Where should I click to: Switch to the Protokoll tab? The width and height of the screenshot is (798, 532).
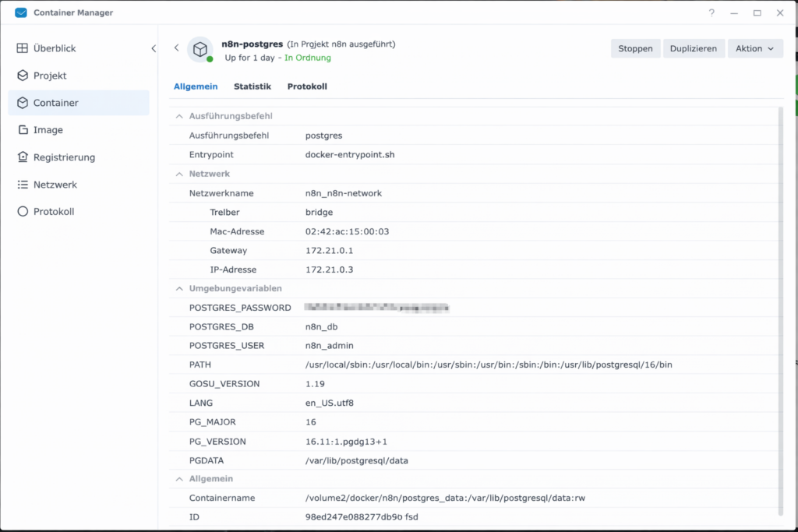307,86
